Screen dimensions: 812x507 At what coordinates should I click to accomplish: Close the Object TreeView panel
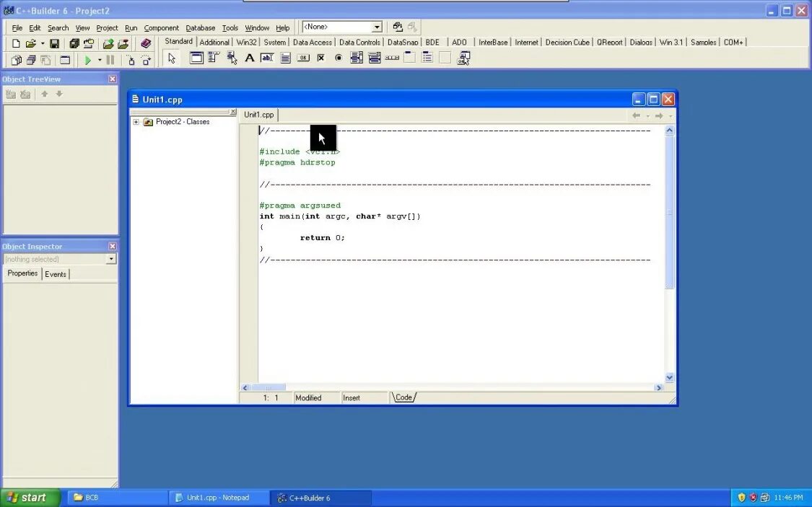tap(113, 79)
